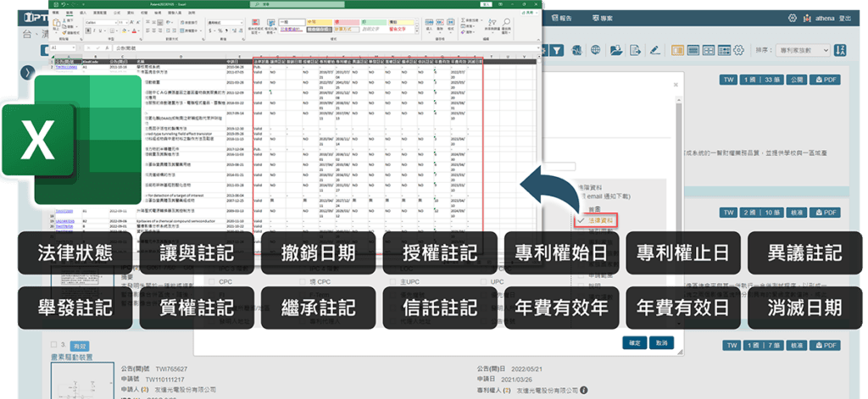Image resolution: width=868 pixels, height=399 pixels.
Task: Click the 取消 cancel button
Action: pyautogui.click(x=659, y=343)
